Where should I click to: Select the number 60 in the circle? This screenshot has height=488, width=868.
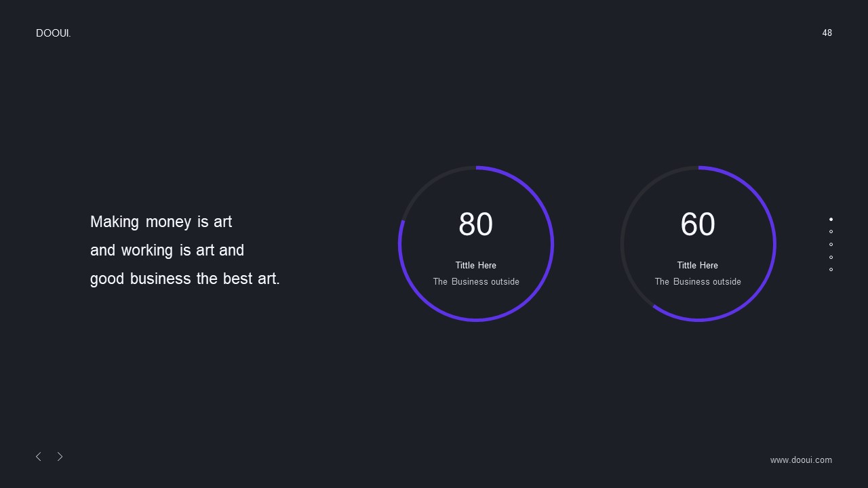[x=698, y=224]
